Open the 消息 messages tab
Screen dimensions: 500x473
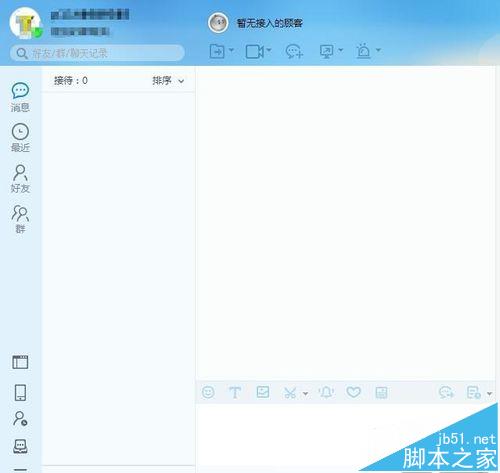pos(20,97)
